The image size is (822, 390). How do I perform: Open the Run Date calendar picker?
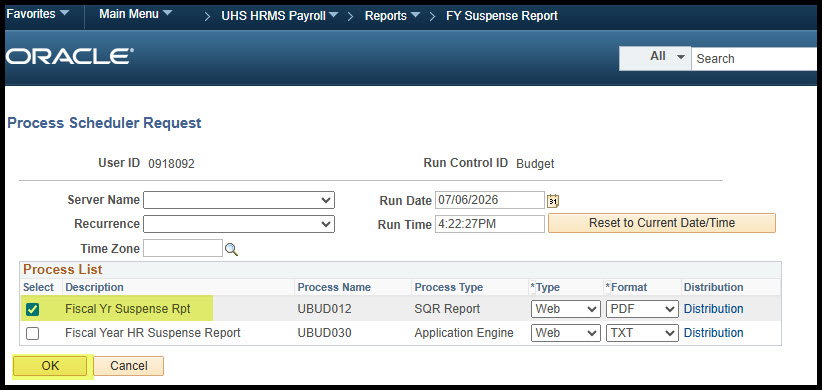tap(553, 201)
